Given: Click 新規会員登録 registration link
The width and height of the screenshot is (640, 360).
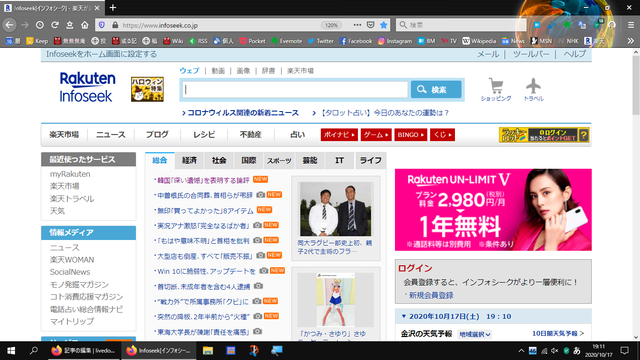Looking at the screenshot, I should tap(431, 295).
